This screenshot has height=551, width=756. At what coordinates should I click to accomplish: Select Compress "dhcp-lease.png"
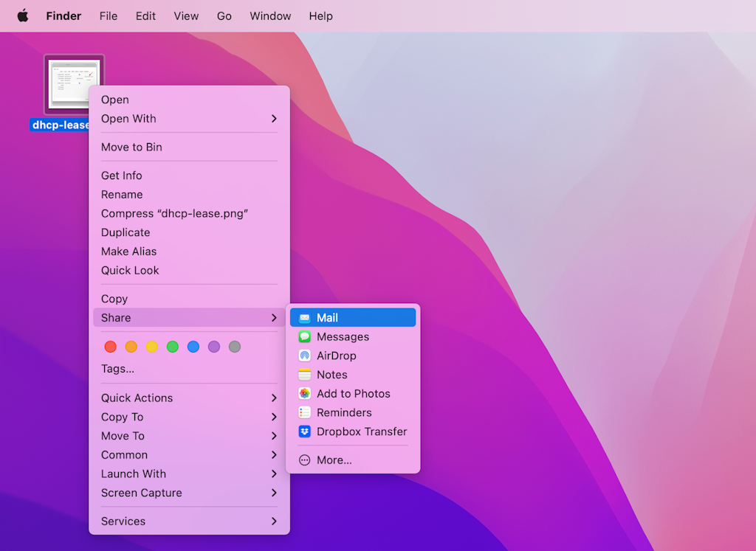click(174, 214)
